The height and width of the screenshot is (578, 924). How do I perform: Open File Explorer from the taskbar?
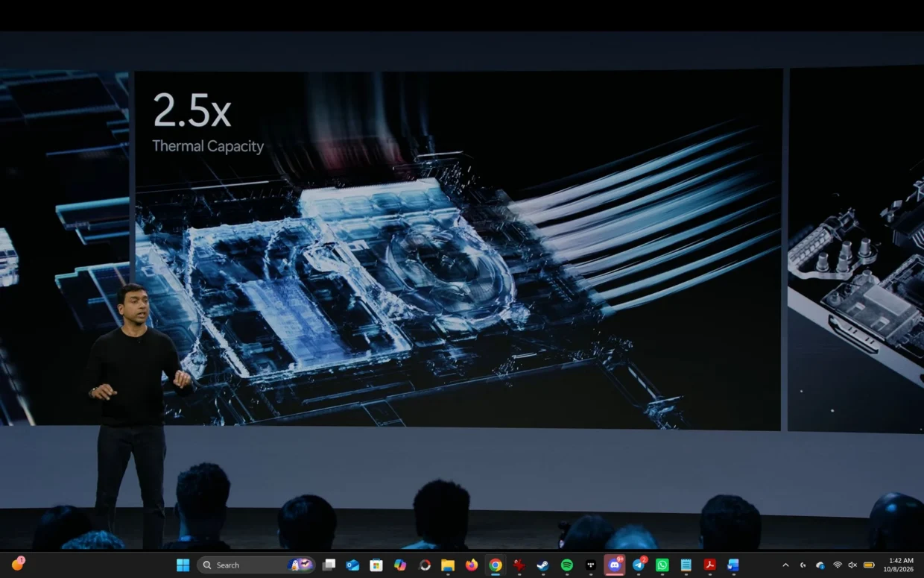(448, 565)
